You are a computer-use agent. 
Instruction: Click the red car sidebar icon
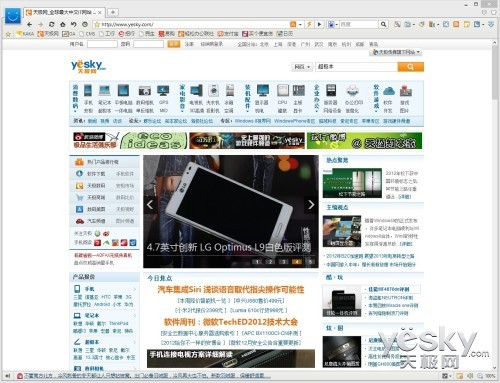tap(79, 221)
